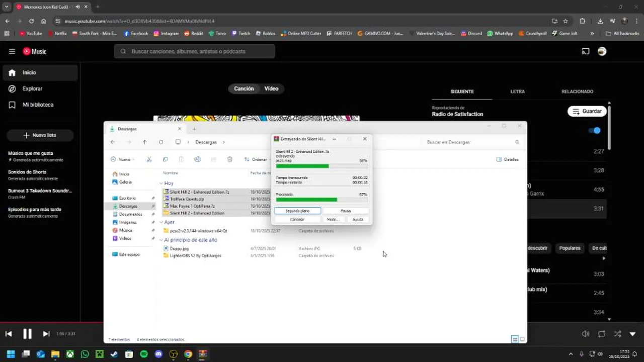Open the Ordenar dropdown in Explorer
644x362 pixels.
point(258,159)
